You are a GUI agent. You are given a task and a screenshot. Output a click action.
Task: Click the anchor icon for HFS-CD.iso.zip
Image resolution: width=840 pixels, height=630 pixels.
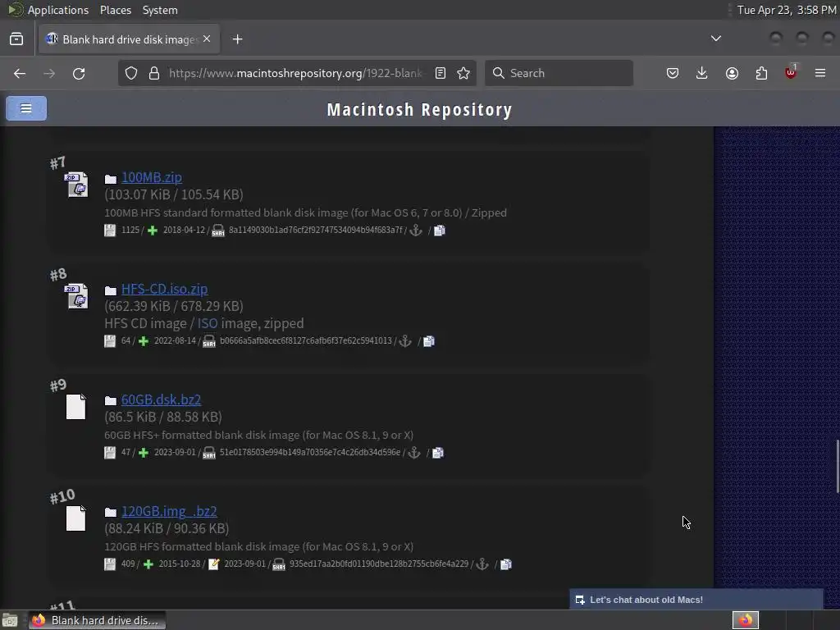tap(405, 341)
